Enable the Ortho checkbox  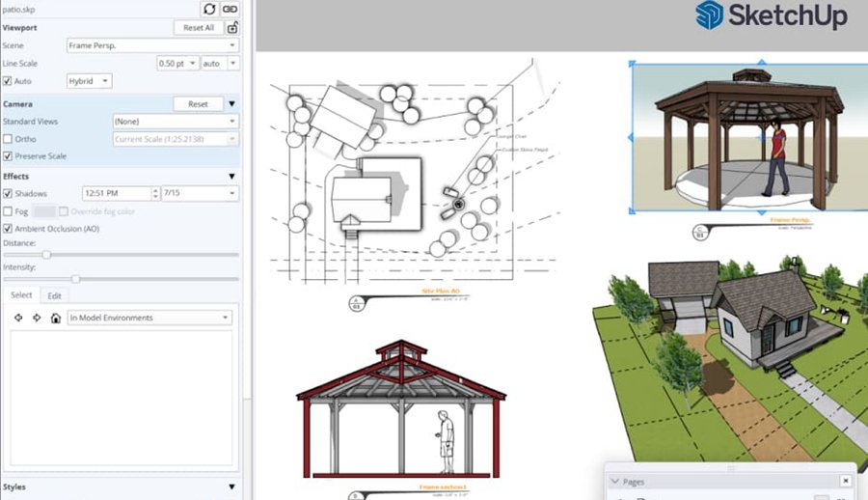[x=7, y=139]
